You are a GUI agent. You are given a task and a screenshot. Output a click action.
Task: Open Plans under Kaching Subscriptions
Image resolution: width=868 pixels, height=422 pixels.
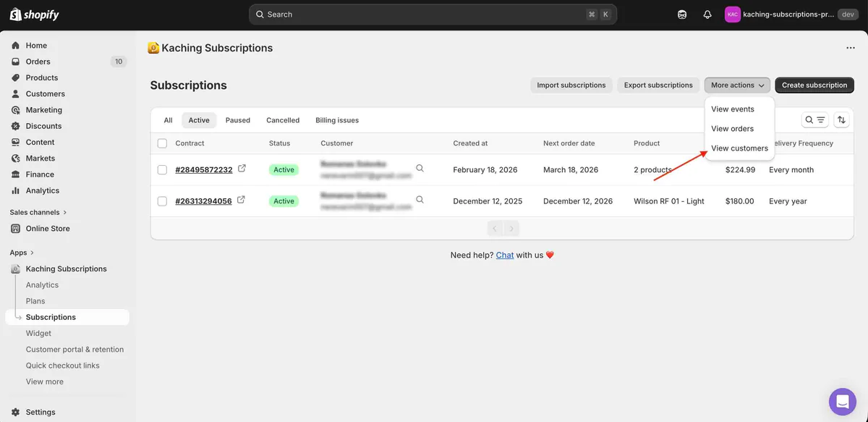click(35, 301)
